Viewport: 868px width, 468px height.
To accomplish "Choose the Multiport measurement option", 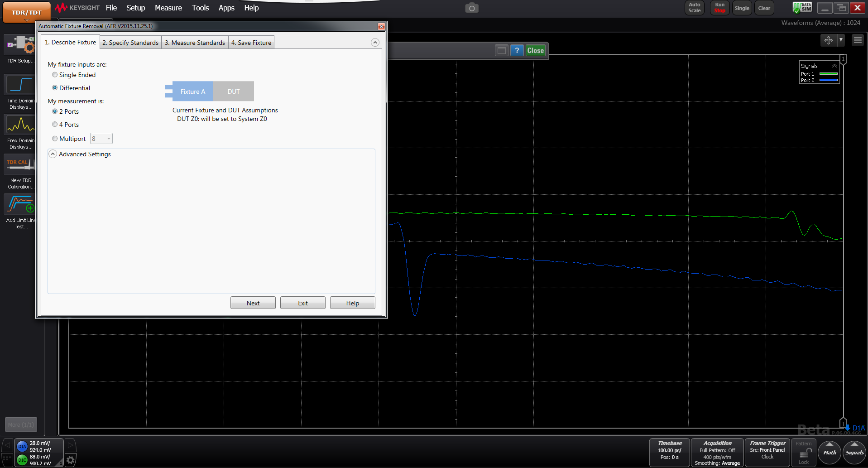I will click(x=55, y=139).
